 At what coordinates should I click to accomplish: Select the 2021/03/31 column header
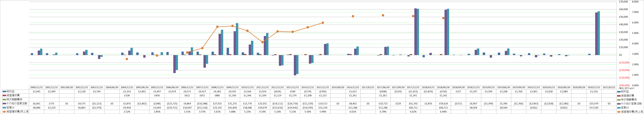609,88
